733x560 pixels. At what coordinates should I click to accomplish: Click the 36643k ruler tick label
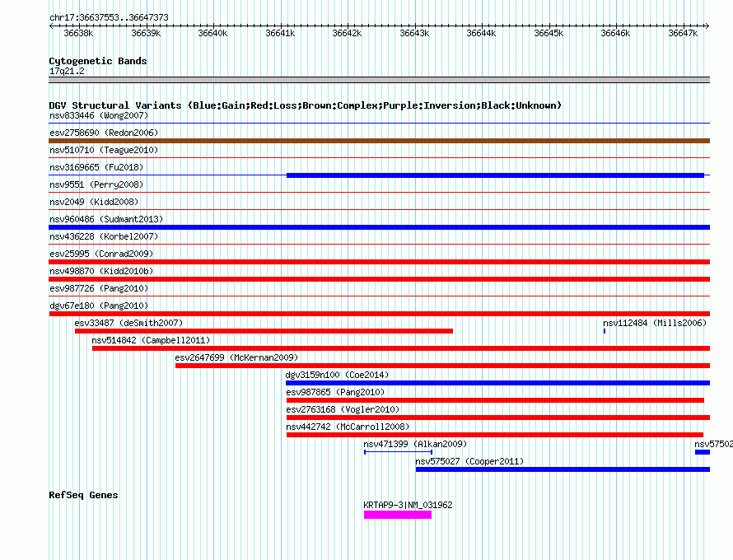click(414, 33)
